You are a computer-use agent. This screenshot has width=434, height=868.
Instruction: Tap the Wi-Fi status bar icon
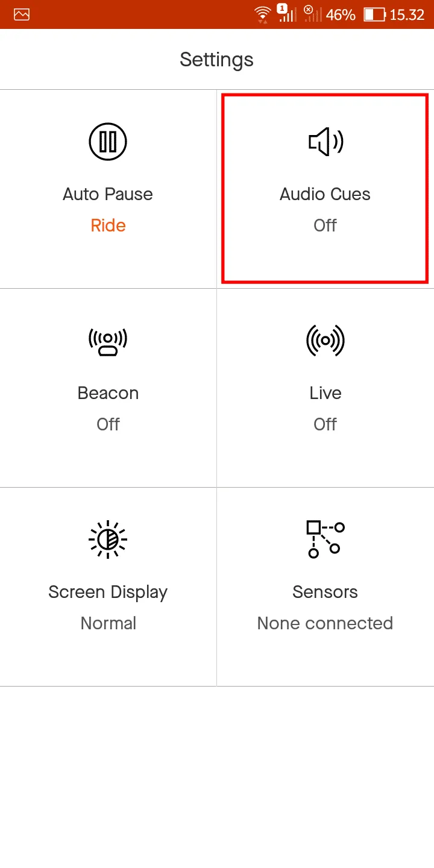tap(262, 14)
